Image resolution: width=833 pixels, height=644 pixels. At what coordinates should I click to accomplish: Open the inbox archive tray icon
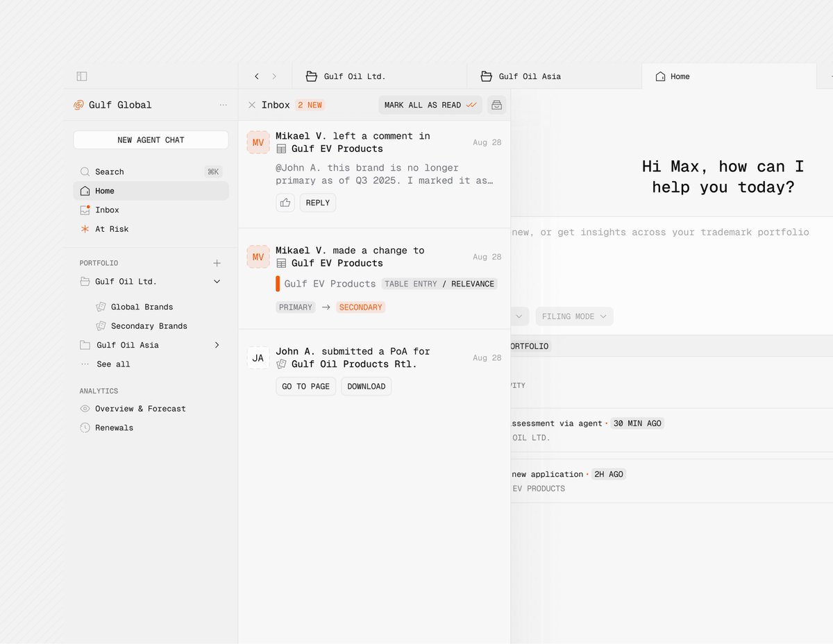click(496, 105)
